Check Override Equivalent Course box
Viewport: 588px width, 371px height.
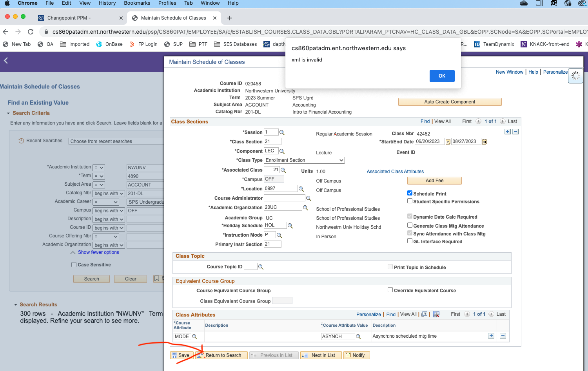[x=390, y=290]
